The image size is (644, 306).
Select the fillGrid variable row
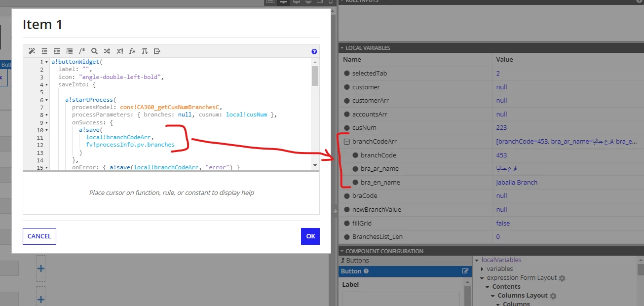click(491, 223)
